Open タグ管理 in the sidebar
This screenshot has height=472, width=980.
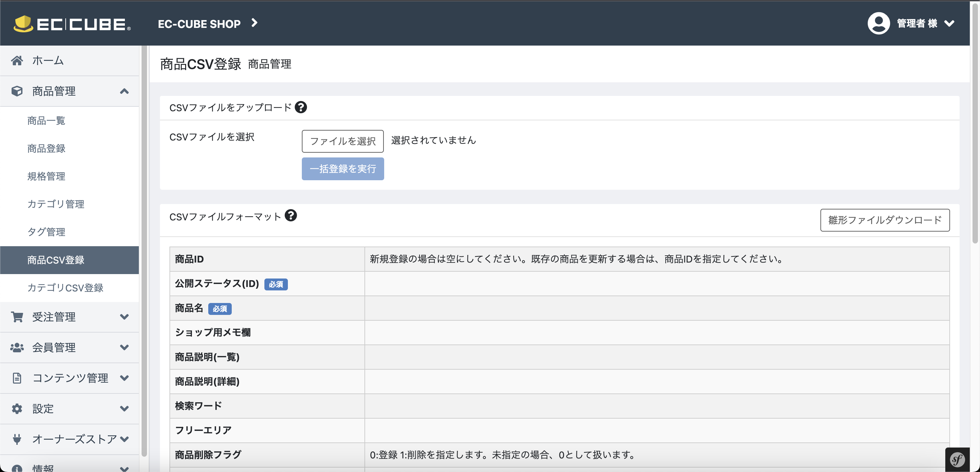46,232
